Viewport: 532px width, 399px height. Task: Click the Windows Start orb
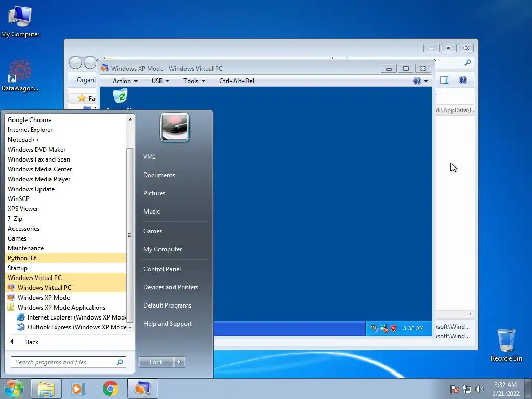[x=14, y=389]
